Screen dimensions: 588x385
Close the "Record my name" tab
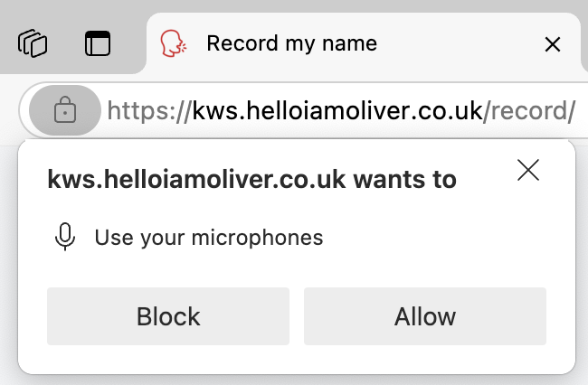(552, 43)
